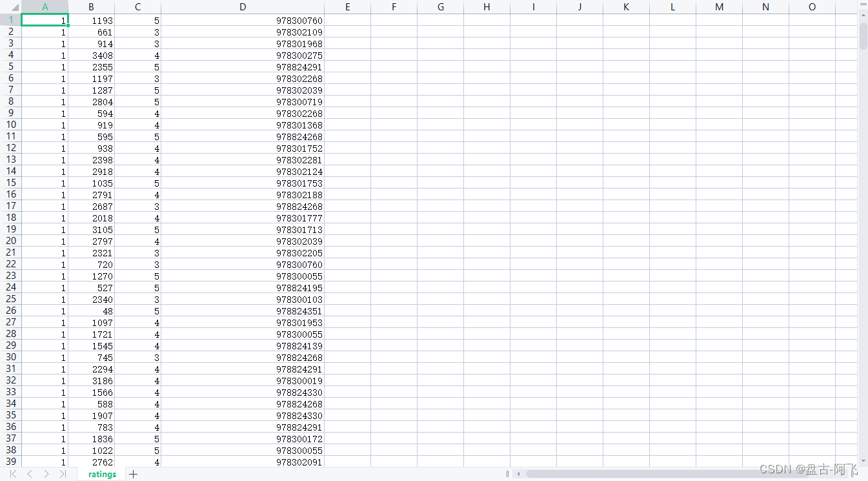This screenshot has width=868, height=481.
Task: Click the vertical scrollbar thumb
Action: (x=863, y=36)
